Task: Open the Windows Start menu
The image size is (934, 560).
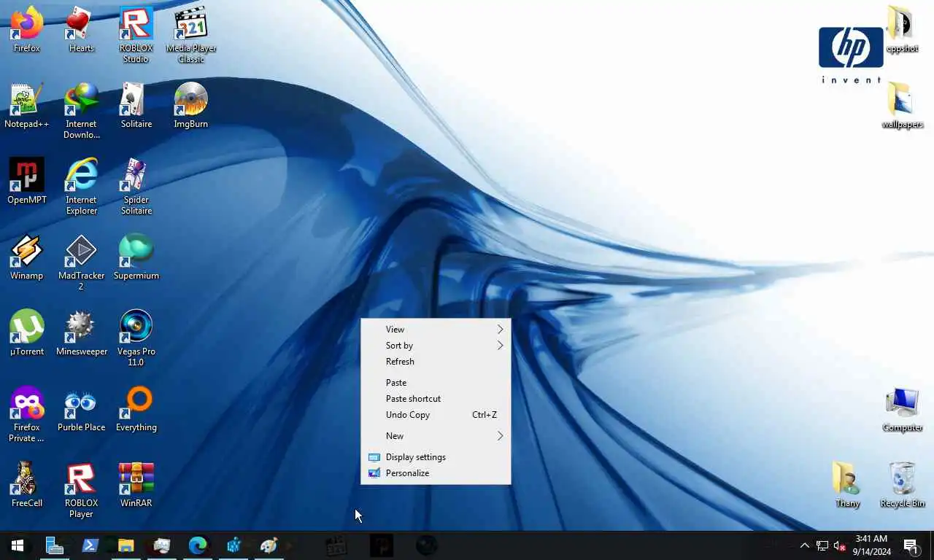Action: (18, 545)
